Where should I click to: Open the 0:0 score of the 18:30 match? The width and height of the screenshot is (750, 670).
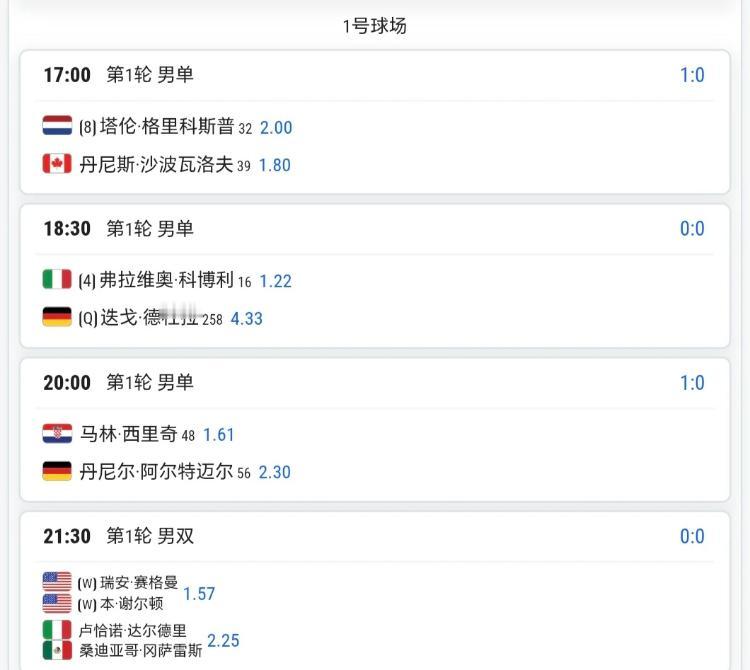pos(692,229)
